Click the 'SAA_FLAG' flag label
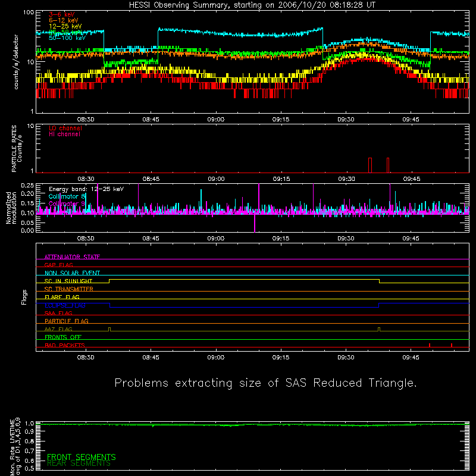Viewport: 476px width, 476px height. pos(58,314)
